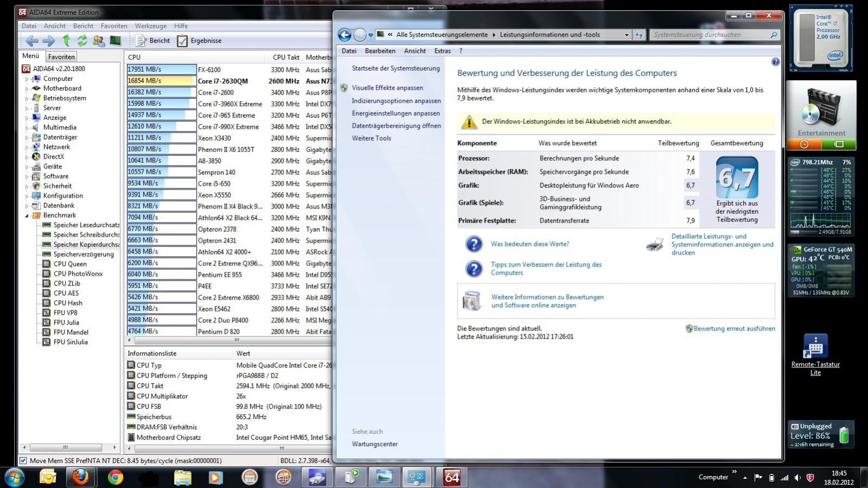The width and height of the screenshot is (868, 488).
Task: Click AIDA64 up-level green arrow icon
Action: (66, 41)
